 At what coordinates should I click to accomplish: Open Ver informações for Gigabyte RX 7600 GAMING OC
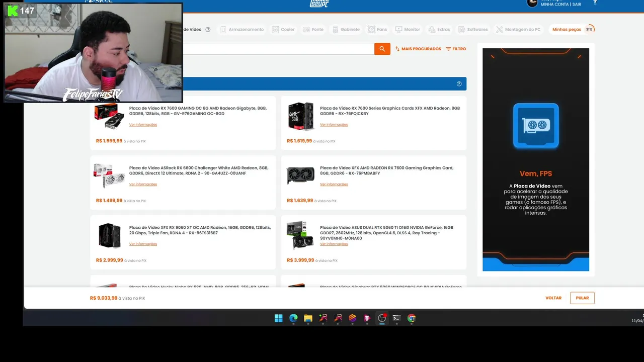(x=143, y=125)
